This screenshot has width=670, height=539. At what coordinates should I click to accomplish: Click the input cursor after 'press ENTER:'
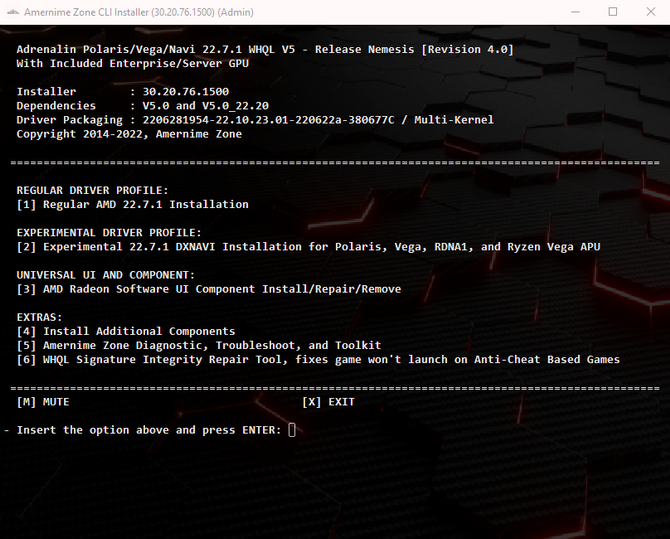pyautogui.click(x=292, y=430)
